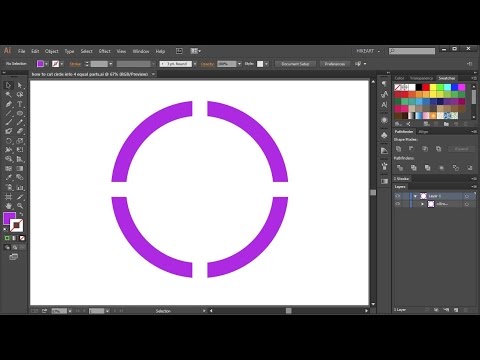This screenshot has height=360, width=480.
Task: Open the stroke color dropdown in control bar
Action: pyautogui.click(x=62, y=64)
